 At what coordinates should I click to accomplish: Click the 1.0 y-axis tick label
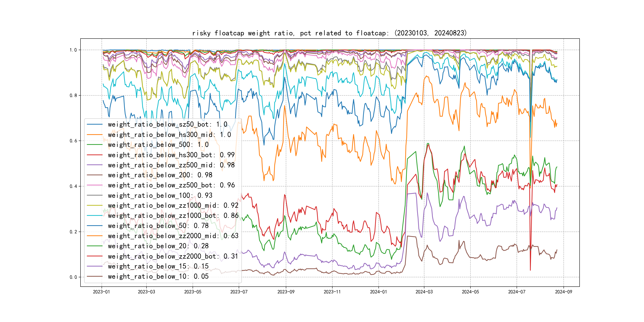pyautogui.click(x=73, y=50)
